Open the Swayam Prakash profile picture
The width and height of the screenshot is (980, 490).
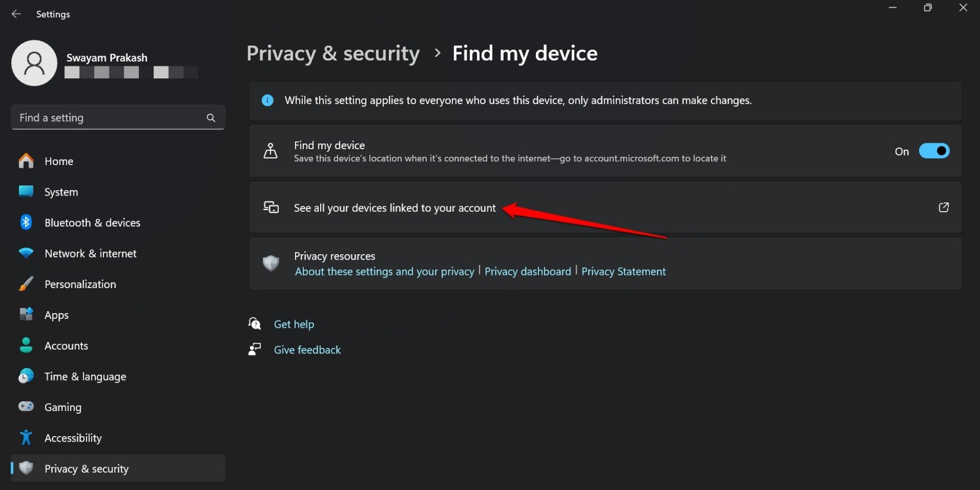[x=34, y=63]
